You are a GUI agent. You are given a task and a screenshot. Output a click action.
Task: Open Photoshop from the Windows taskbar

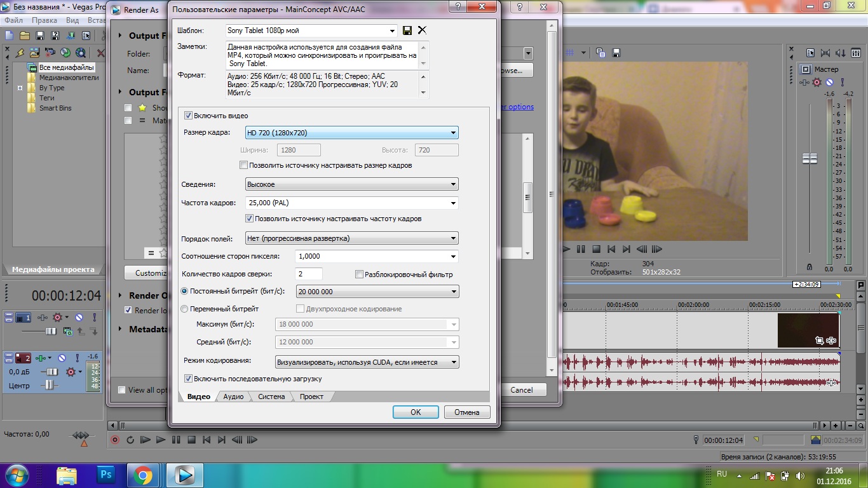[105, 474]
